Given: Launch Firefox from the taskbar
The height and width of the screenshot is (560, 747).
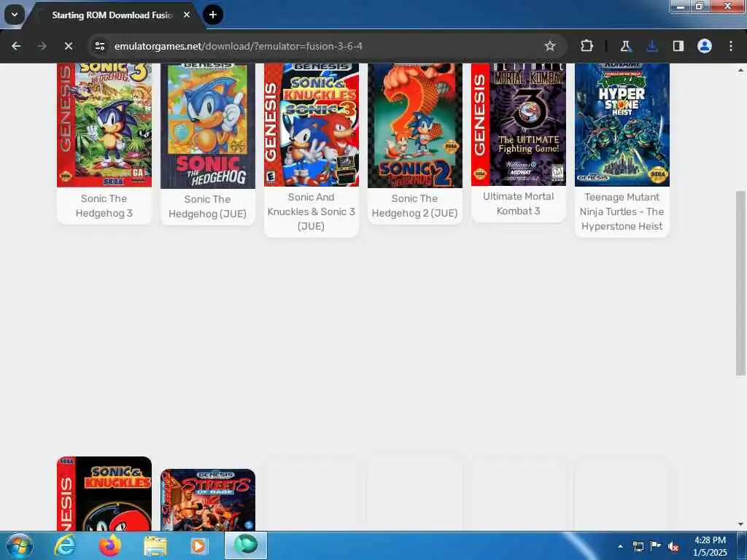Looking at the screenshot, I should coord(110,545).
